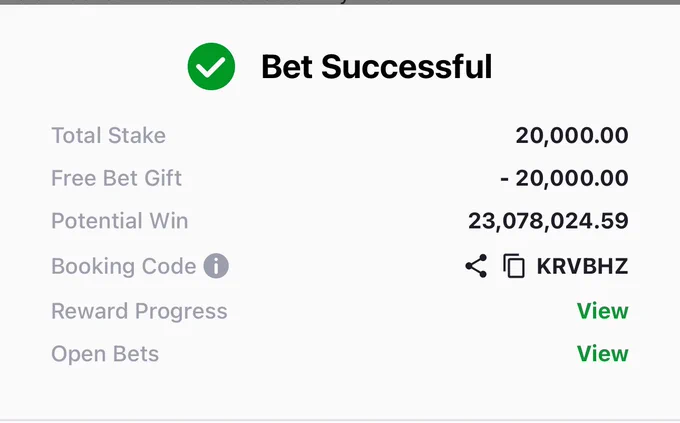View Open Bets link
The width and height of the screenshot is (680, 423).
pyautogui.click(x=602, y=354)
